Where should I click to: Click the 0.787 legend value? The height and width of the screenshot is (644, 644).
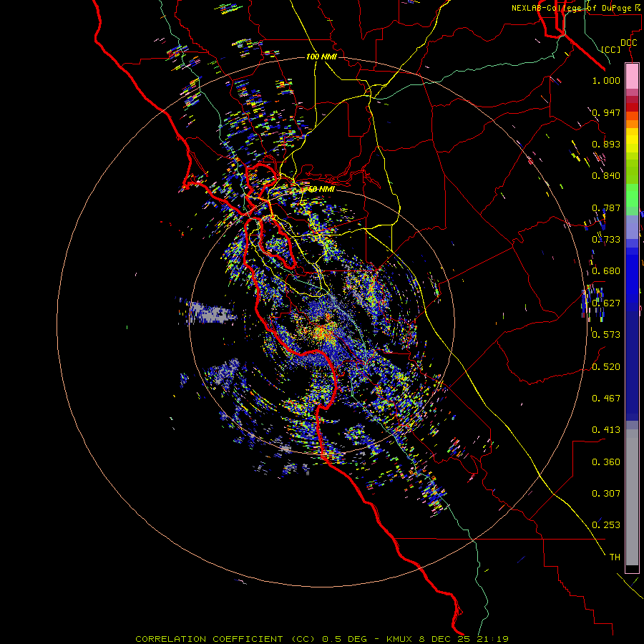[x=606, y=208]
